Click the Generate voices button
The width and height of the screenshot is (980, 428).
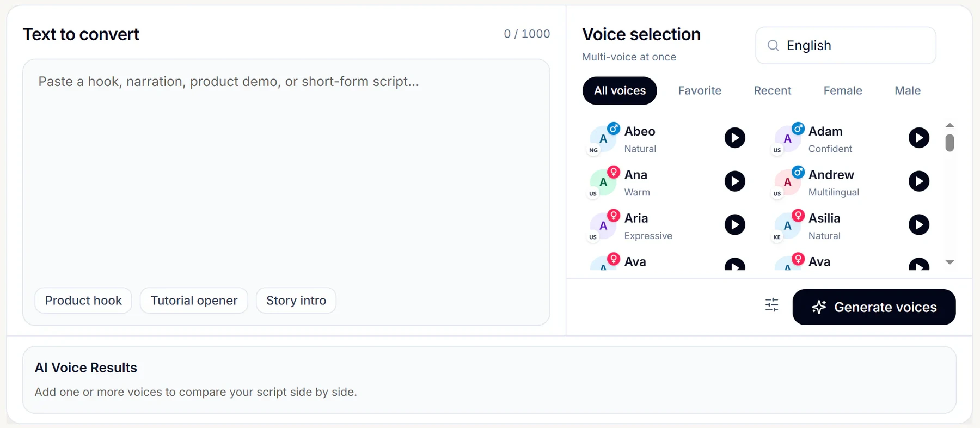click(874, 307)
